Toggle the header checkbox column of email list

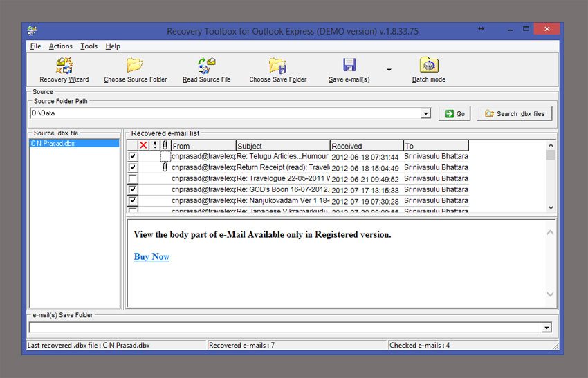tap(132, 145)
